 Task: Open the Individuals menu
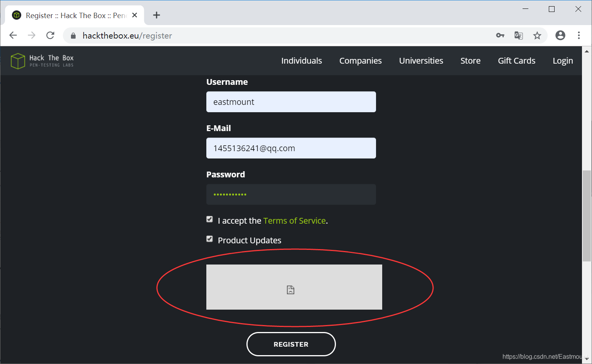click(302, 61)
